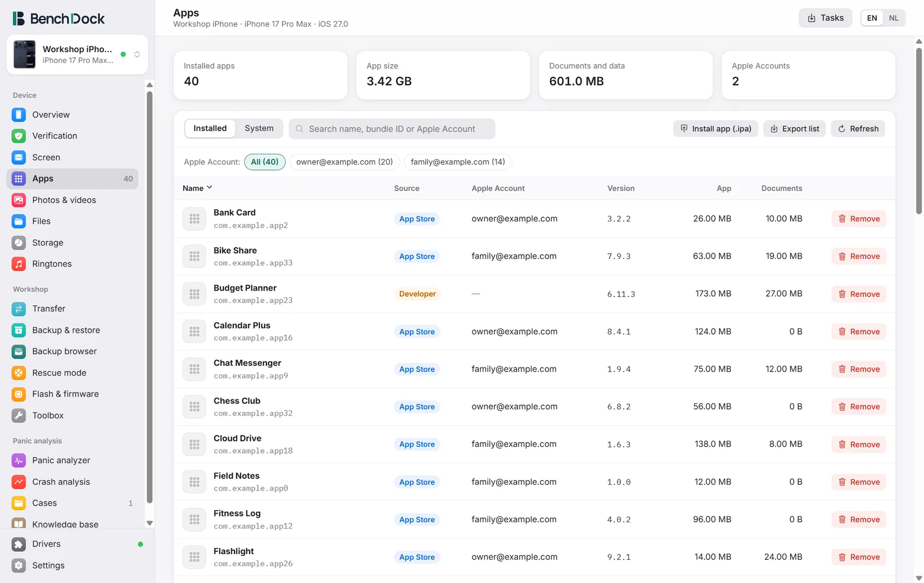Remove the Chat Messenger app
This screenshot has height=583, width=924.
[x=859, y=369]
